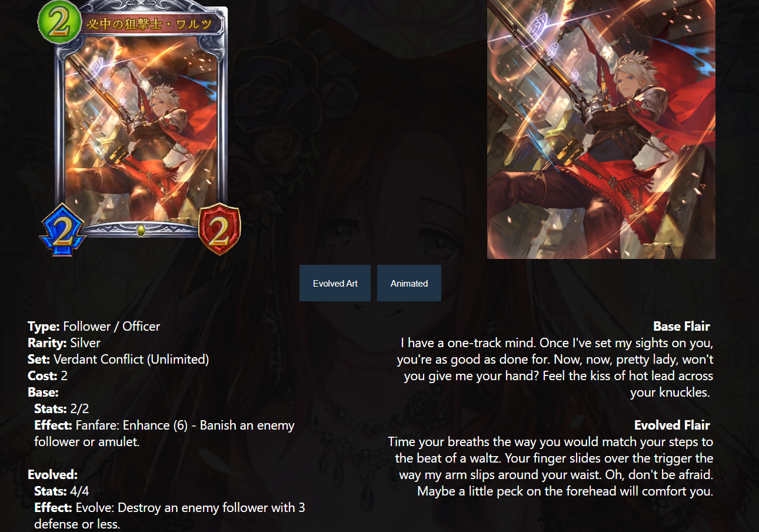Open the large full card art image

pyautogui.click(x=601, y=129)
